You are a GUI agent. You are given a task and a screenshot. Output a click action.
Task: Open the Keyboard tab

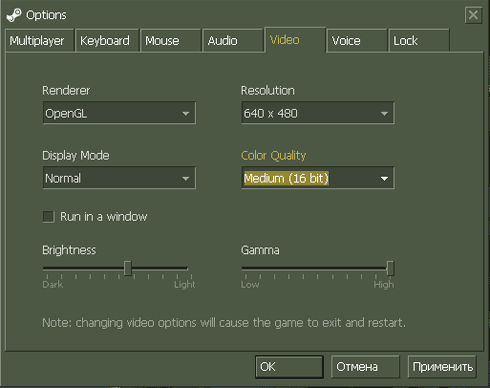point(107,41)
